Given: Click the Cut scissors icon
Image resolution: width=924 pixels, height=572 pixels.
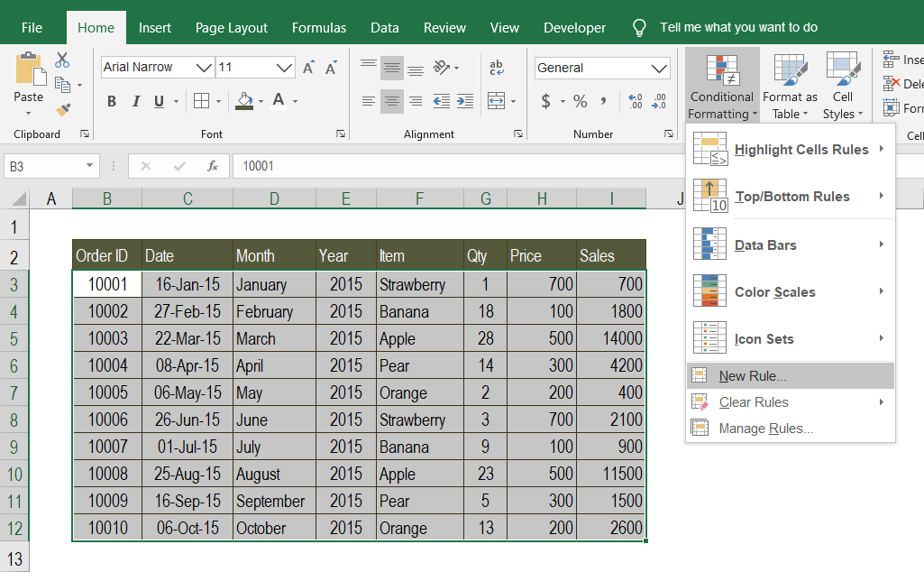Looking at the screenshot, I should point(62,60).
